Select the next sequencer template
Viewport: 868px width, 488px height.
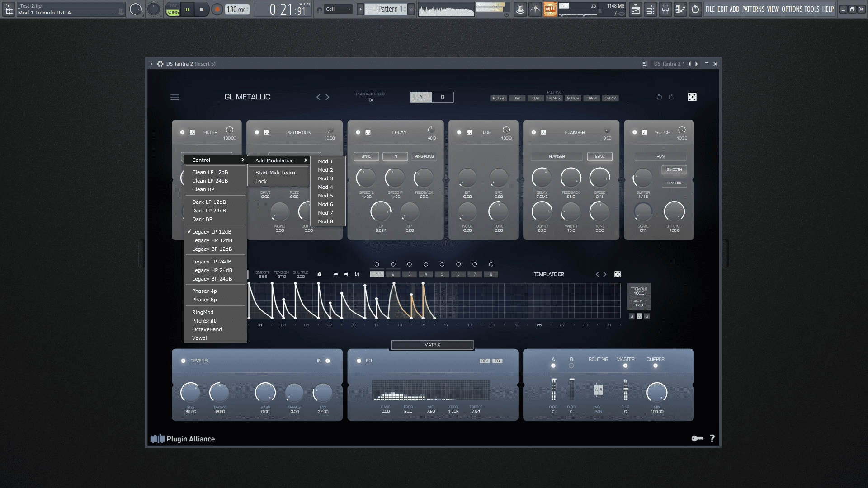point(605,274)
